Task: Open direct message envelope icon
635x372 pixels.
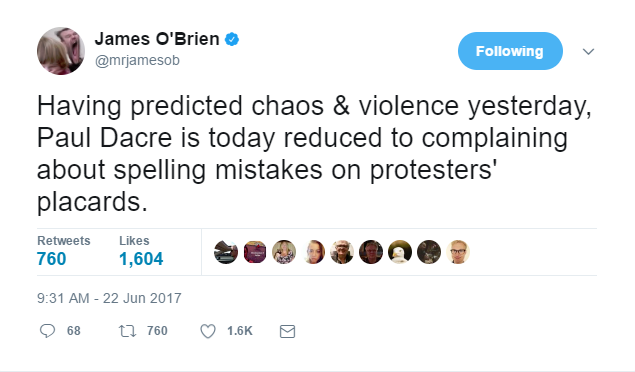Action: tap(288, 332)
